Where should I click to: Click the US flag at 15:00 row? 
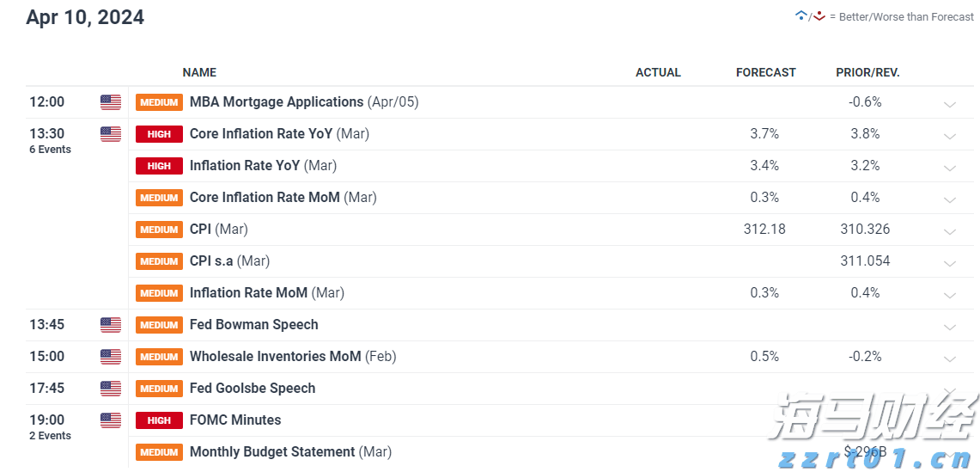(x=111, y=357)
